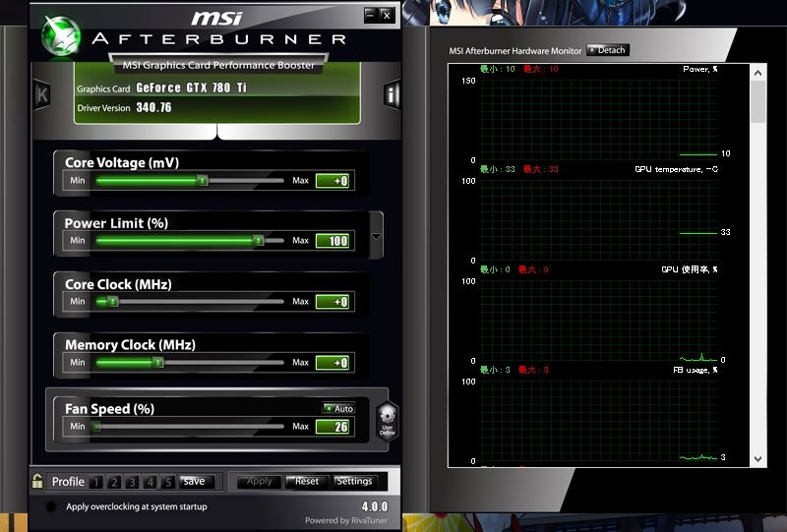Click the hardware monitor scrollbar thumb

(757, 101)
